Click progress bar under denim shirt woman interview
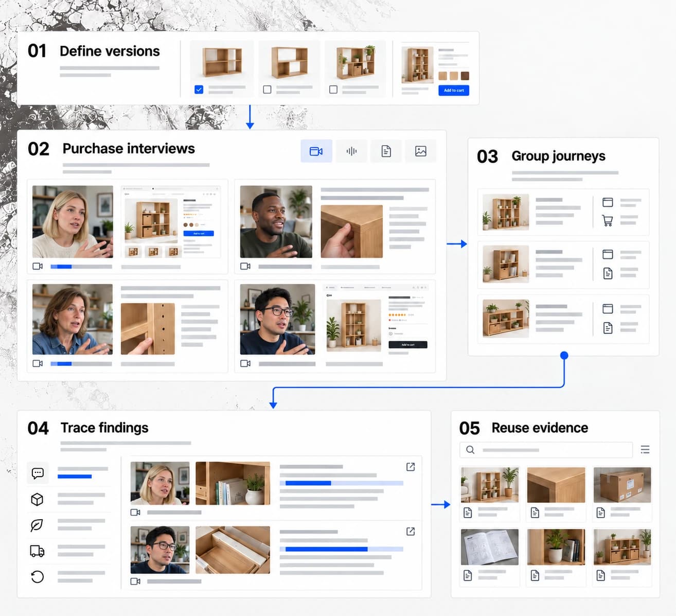The width and height of the screenshot is (676, 616). [x=81, y=364]
